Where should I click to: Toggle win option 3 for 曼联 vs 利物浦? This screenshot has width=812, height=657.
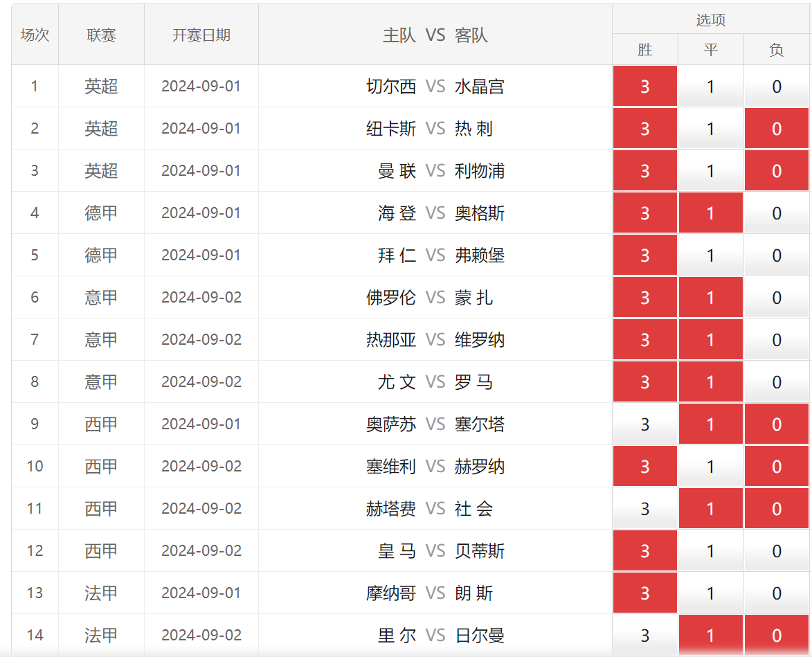pos(644,171)
